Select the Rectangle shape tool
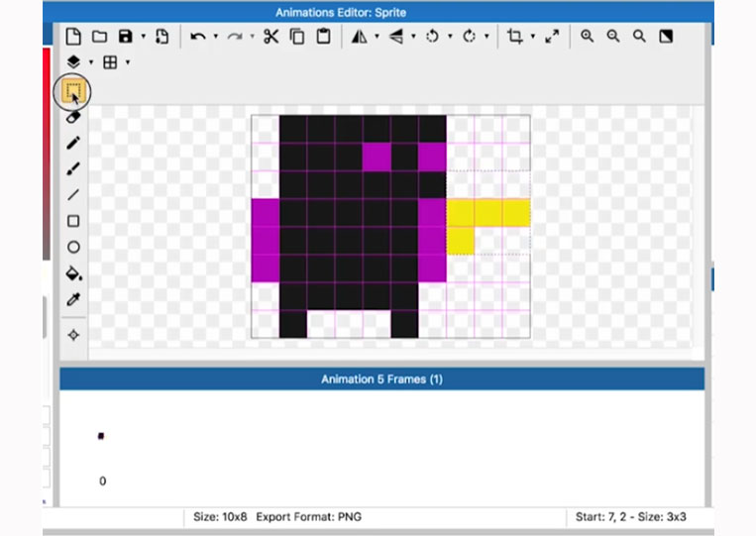The height and width of the screenshot is (536, 756). pos(73,221)
